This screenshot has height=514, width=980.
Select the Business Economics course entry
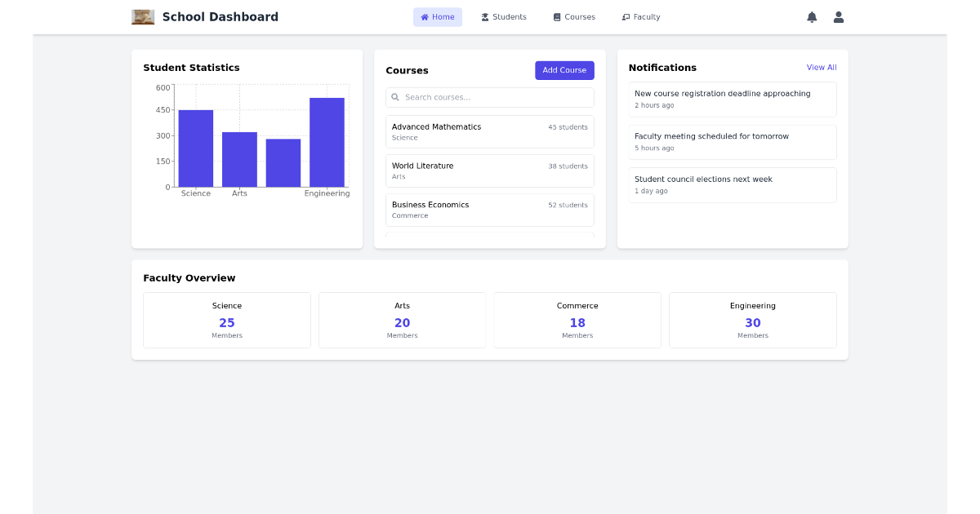pos(490,210)
